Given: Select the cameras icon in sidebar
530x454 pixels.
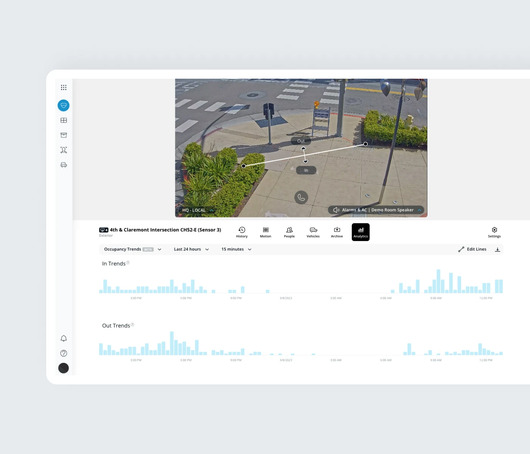Looking at the screenshot, I should click(x=64, y=105).
